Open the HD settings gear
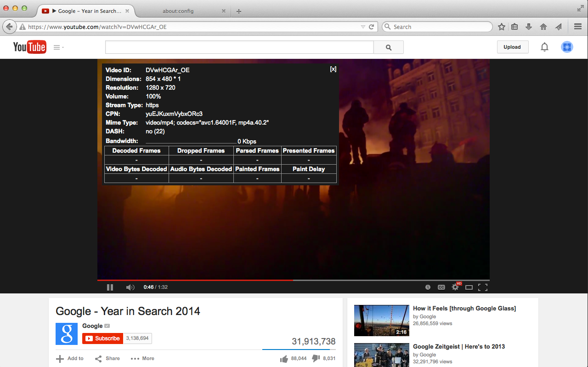 point(456,287)
